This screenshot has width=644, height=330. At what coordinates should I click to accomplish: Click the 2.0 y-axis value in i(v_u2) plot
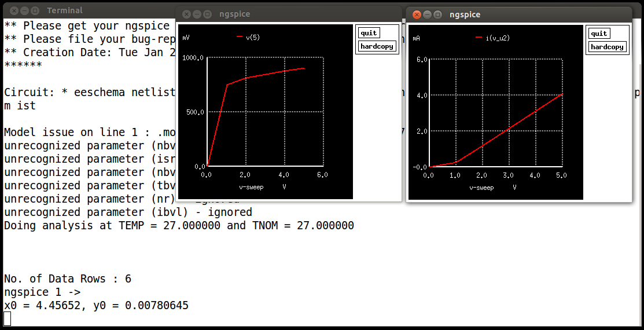(422, 131)
